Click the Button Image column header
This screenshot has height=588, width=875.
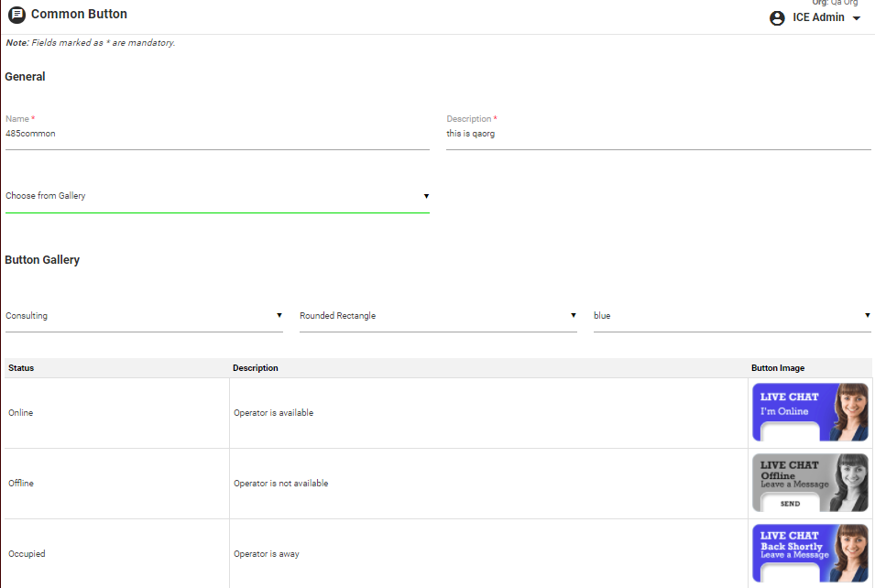[778, 368]
